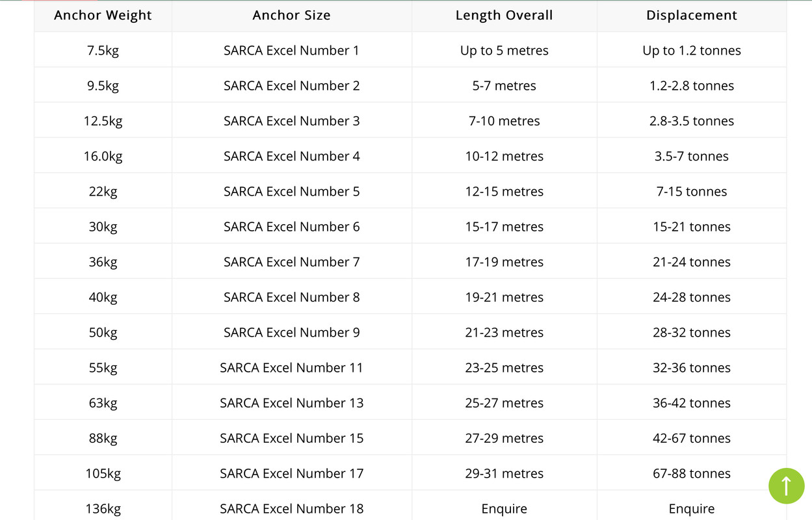The height and width of the screenshot is (520, 812).
Task: Select the Displacement column header
Action: click(692, 16)
